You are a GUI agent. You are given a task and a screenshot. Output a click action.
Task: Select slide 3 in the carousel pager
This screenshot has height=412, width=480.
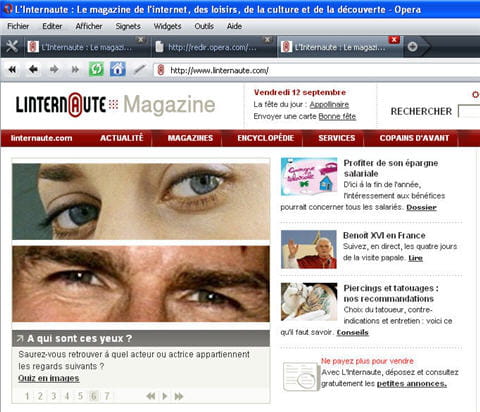point(54,396)
